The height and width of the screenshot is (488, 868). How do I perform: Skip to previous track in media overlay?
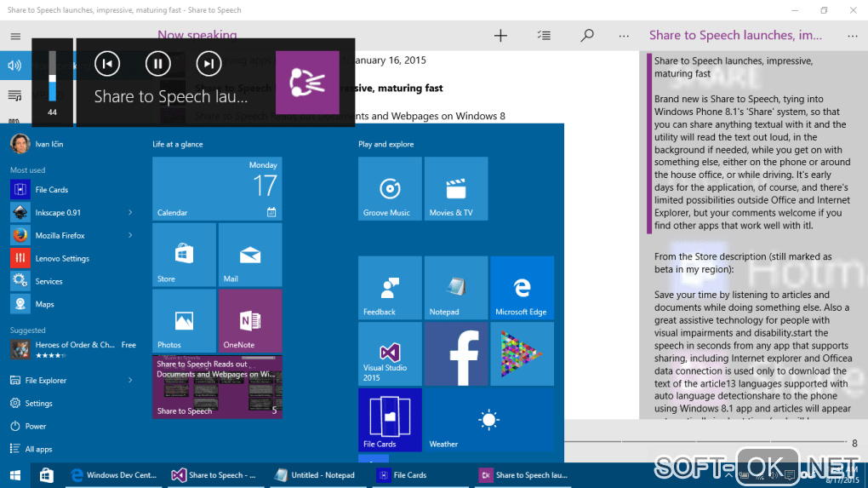point(107,64)
